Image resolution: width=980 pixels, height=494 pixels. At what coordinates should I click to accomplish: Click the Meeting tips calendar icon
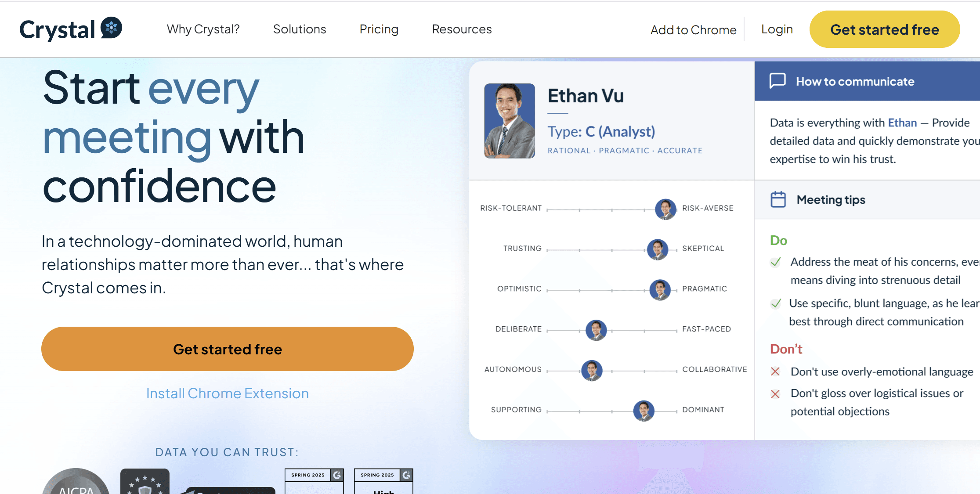778,199
